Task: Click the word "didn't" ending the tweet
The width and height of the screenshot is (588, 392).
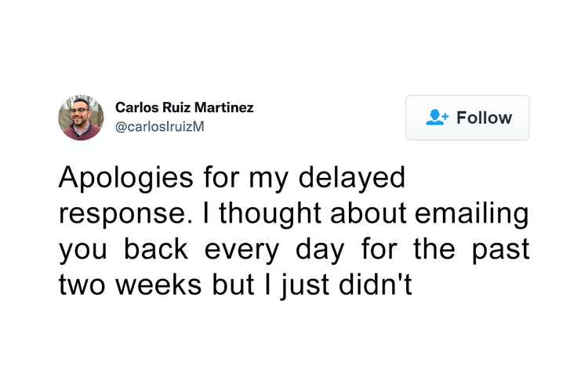Action: tap(376, 285)
